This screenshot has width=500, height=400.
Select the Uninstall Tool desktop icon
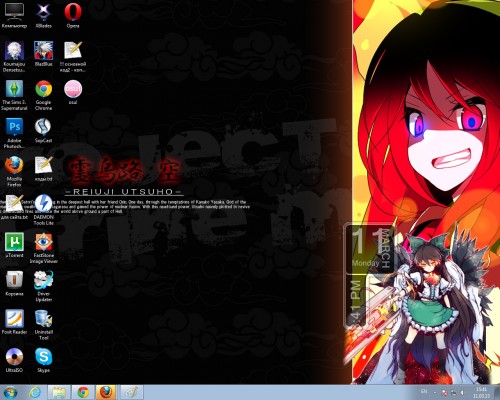point(43,325)
